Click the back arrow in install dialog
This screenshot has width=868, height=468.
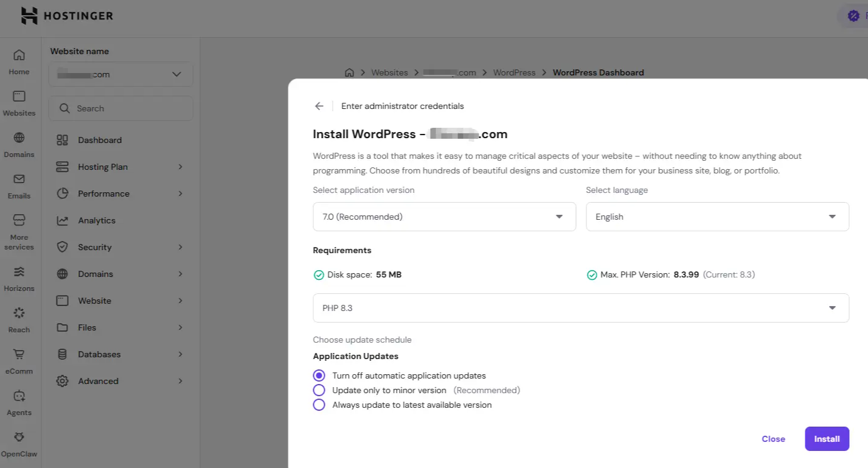[x=319, y=106]
